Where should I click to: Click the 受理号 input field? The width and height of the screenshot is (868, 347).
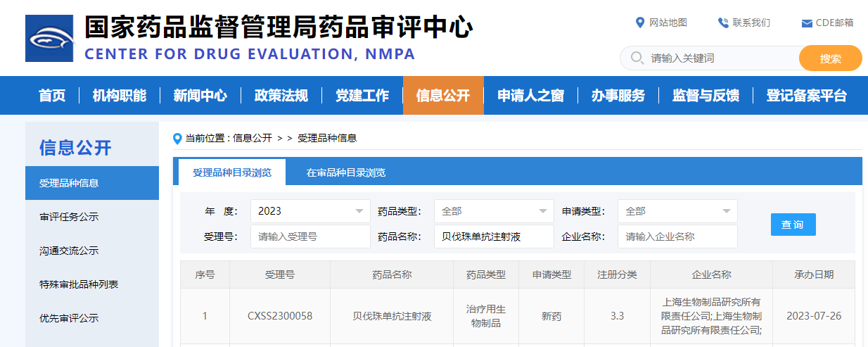click(310, 236)
